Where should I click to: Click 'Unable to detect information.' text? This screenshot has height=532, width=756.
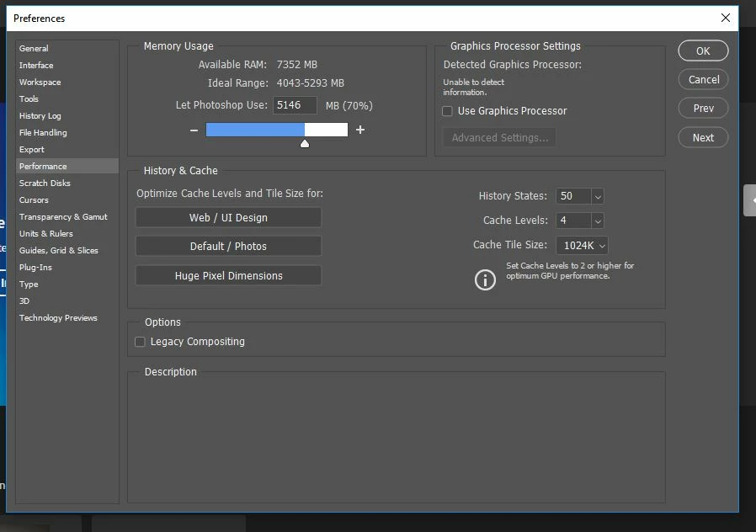(x=473, y=88)
